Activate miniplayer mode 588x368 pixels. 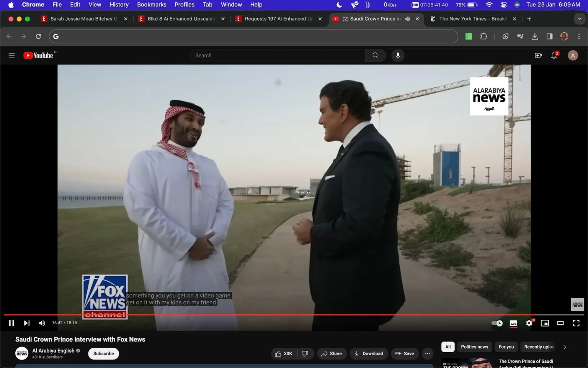(545, 323)
